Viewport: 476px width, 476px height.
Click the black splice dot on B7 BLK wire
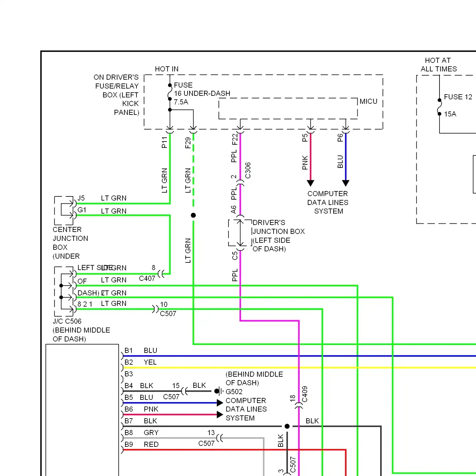point(287,426)
